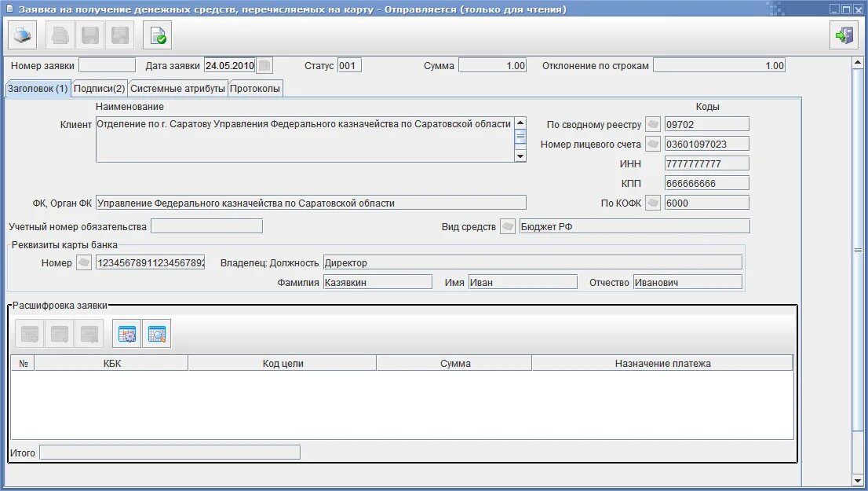The image size is (868, 491).
Task: Switch to Заголовок (1) tab
Action: (x=38, y=89)
